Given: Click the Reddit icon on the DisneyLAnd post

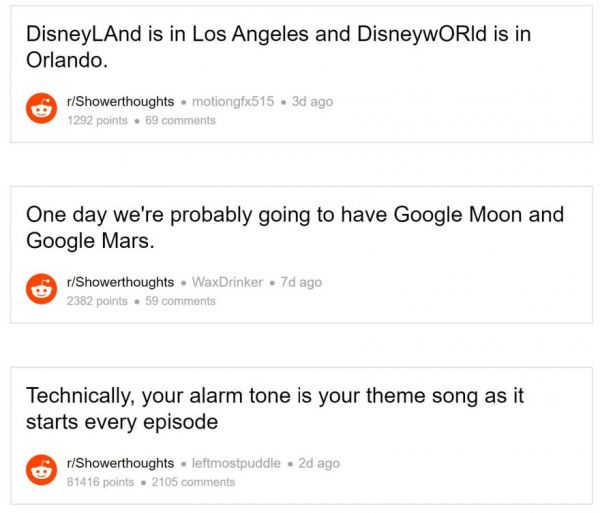Looking at the screenshot, I should (41, 108).
